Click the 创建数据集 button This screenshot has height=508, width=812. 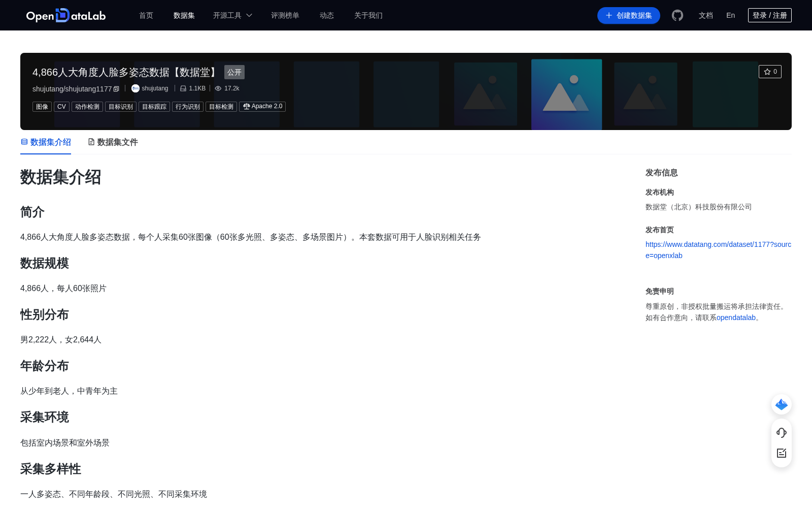pos(629,15)
